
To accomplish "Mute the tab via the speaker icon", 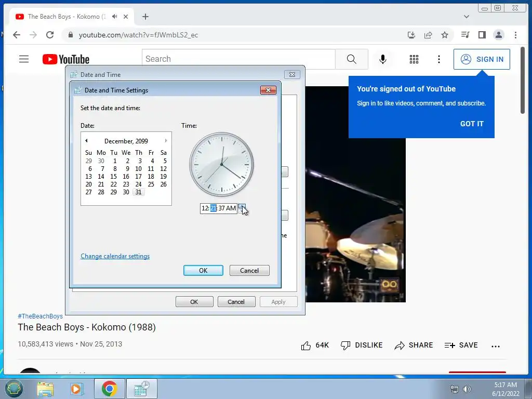I will [115, 16].
